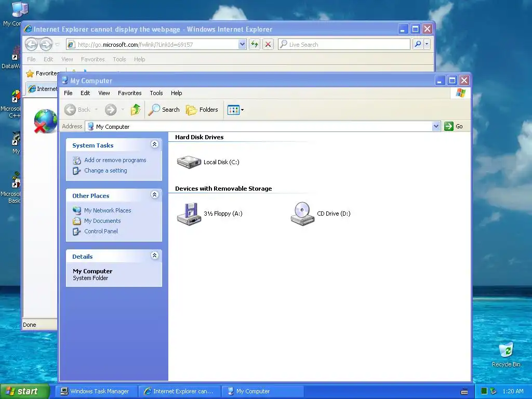Open the Recycle Bin desktop icon

point(506,354)
